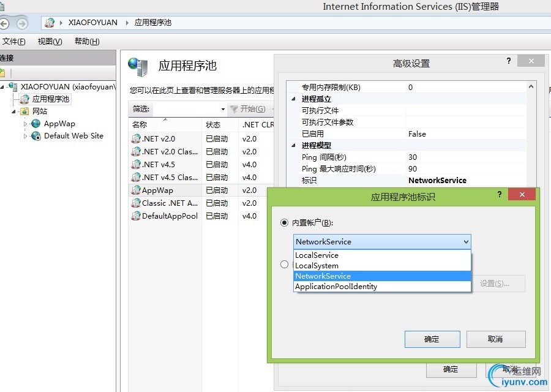Expand the AppWap site tree node
Image resolution: width=551 pixels, height=392 pixels.
coord(25,124)
